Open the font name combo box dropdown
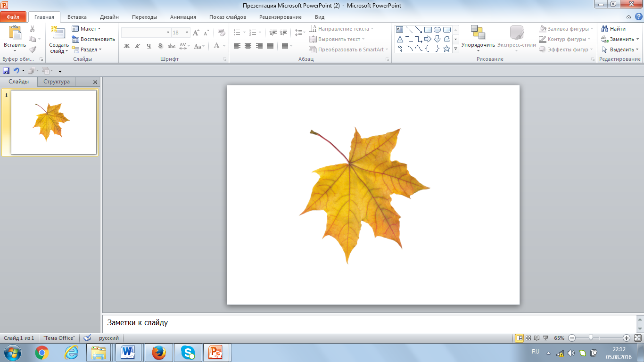 click(x=168, y=33)
